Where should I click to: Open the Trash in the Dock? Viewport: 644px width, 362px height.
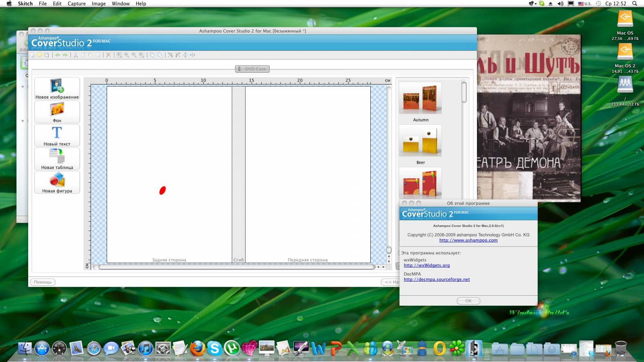pos(621,348)
